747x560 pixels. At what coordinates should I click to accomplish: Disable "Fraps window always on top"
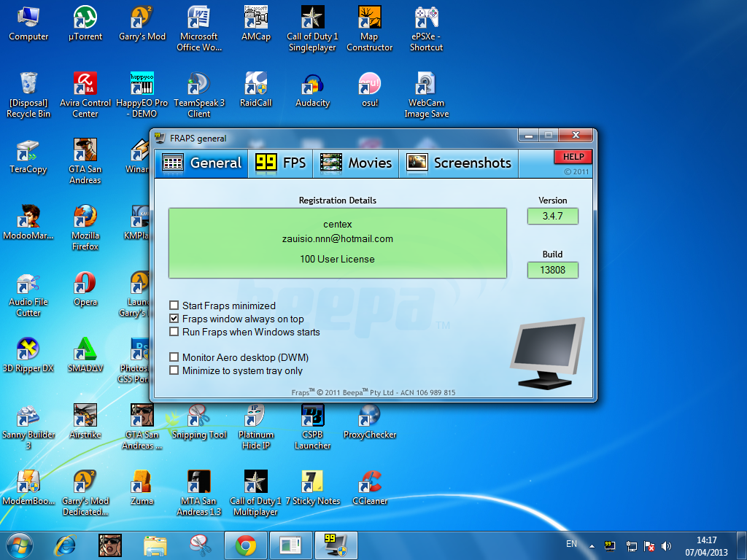174,318
